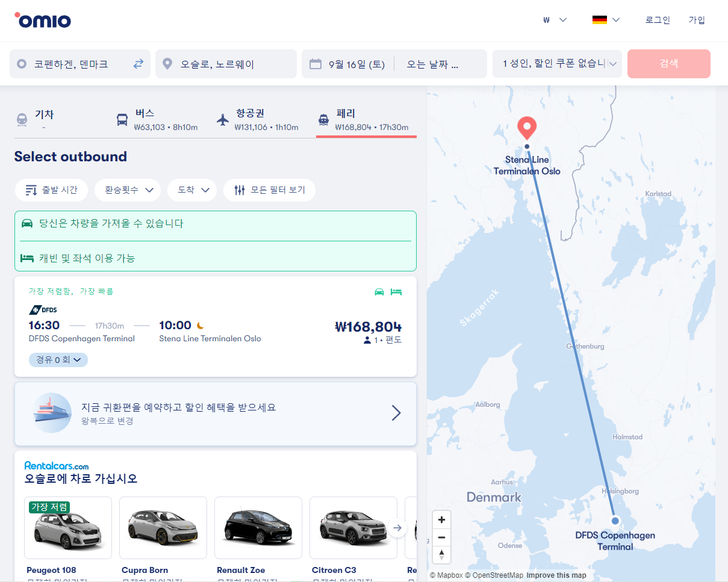
Task: Click the bed cabin icon on ferry result
Action: point(396,292)
